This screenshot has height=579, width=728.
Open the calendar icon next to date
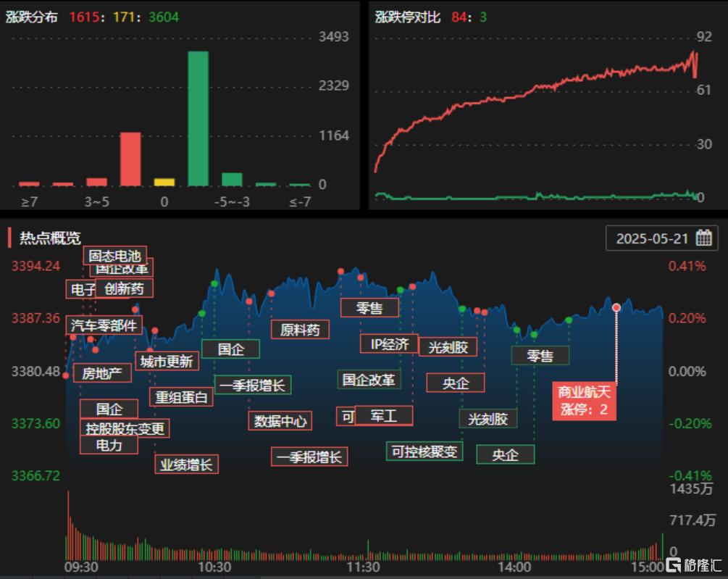[x=703, y=238]
